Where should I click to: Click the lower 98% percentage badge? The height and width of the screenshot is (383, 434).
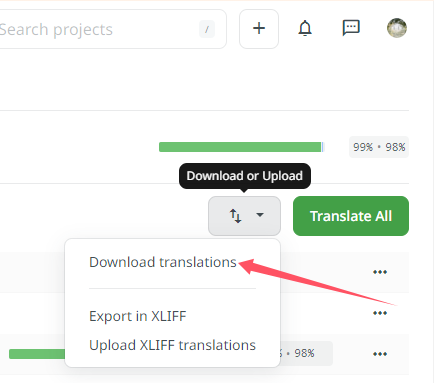tap(304, 353)
